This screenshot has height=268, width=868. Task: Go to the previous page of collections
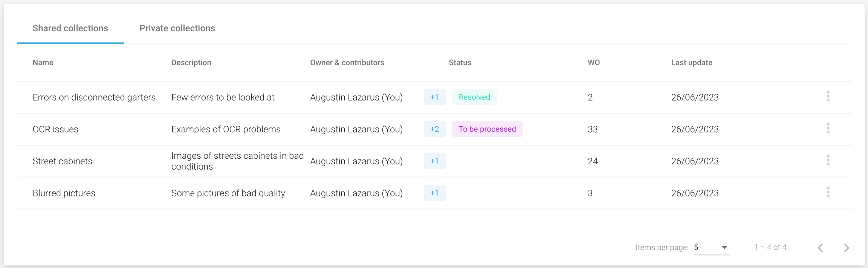click(x=820, y=248)
